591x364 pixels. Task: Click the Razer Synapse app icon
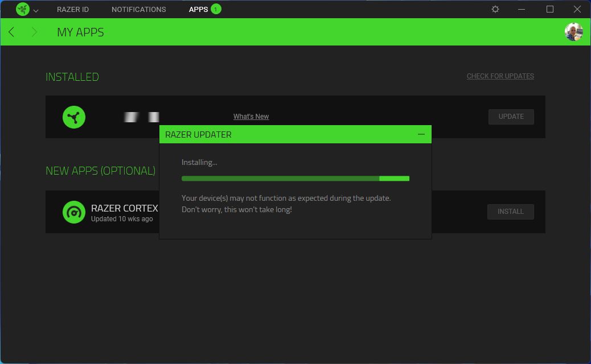pyautogui.click(x=74, y=117)
